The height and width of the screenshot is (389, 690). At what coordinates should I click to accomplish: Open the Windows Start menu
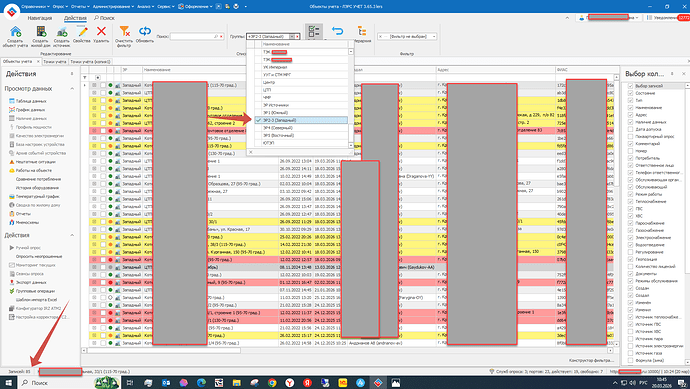pyautogui.click(x=8, y=383)
